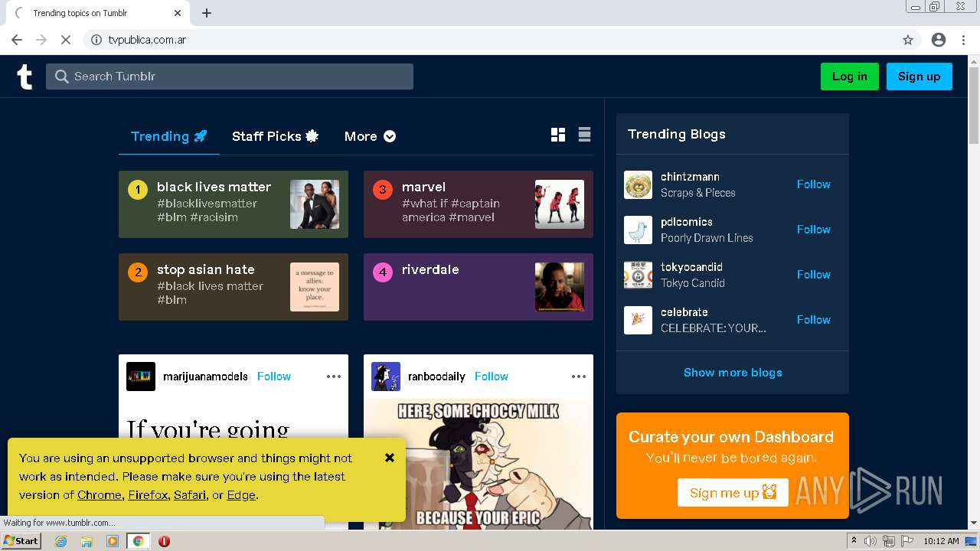Click the Edge link in notice
Screen dimensions: 980x551
(x=241, y=495)
